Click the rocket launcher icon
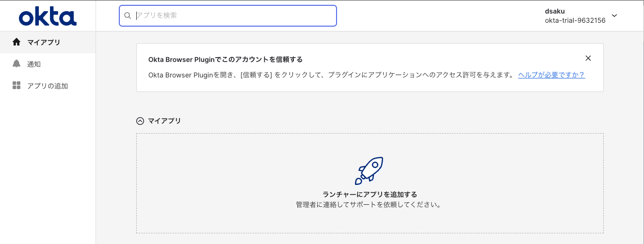Screen dimensions: 644x244 point(370,171)
